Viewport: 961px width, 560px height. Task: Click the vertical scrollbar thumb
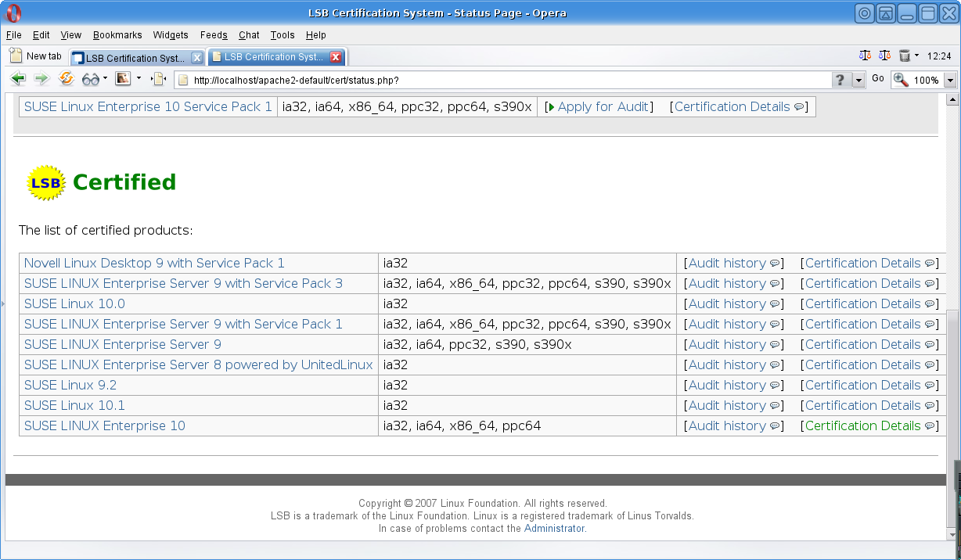(952, 419)
